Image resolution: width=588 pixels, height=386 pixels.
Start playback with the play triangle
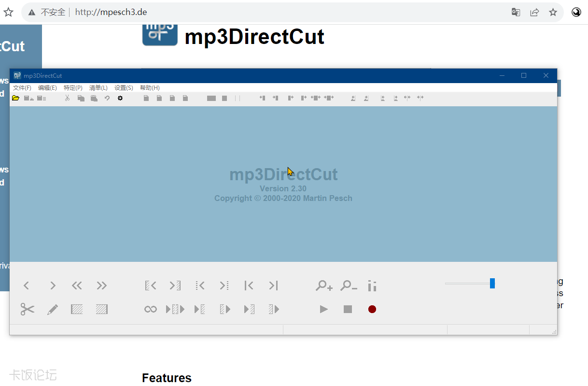tap(324, 309)
